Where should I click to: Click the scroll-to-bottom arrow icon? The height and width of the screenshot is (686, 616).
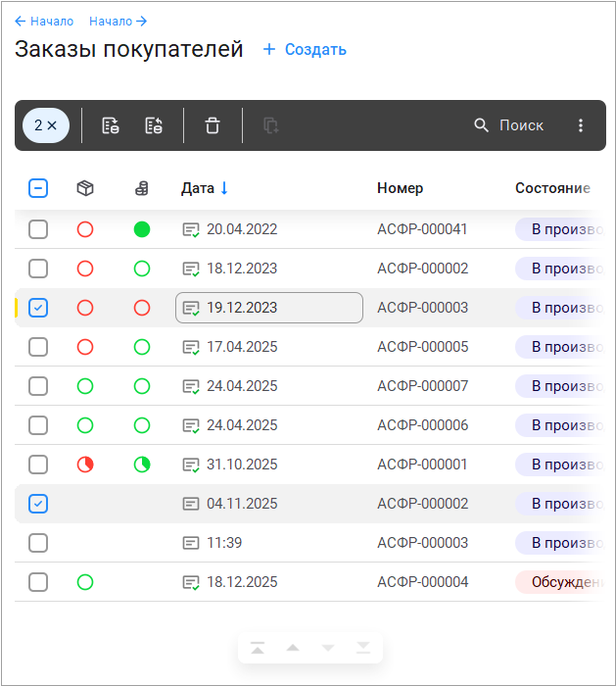[363, 648]
